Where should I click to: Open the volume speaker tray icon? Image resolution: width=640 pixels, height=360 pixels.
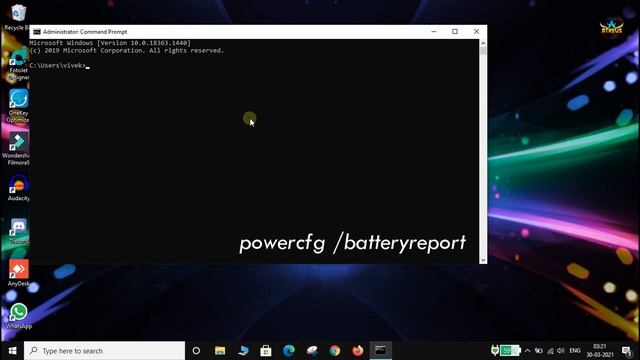click(x=561, y=351)
